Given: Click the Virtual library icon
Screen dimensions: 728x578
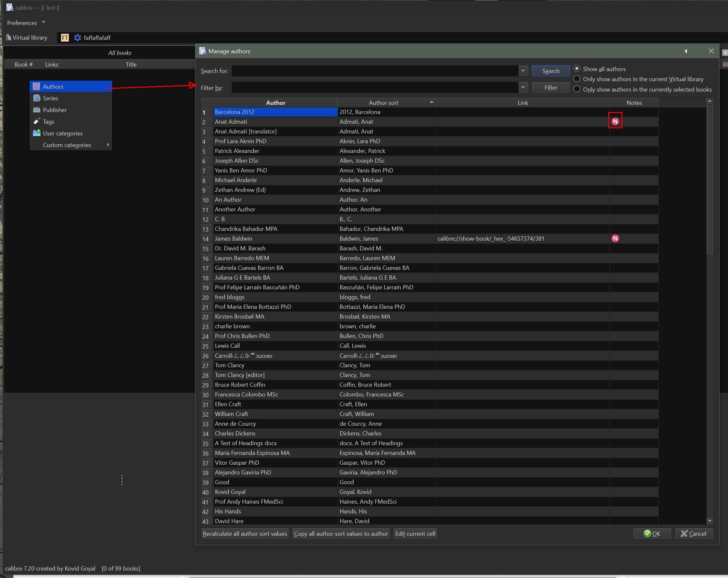Looking at the screenshot, I should click(9, 37).
